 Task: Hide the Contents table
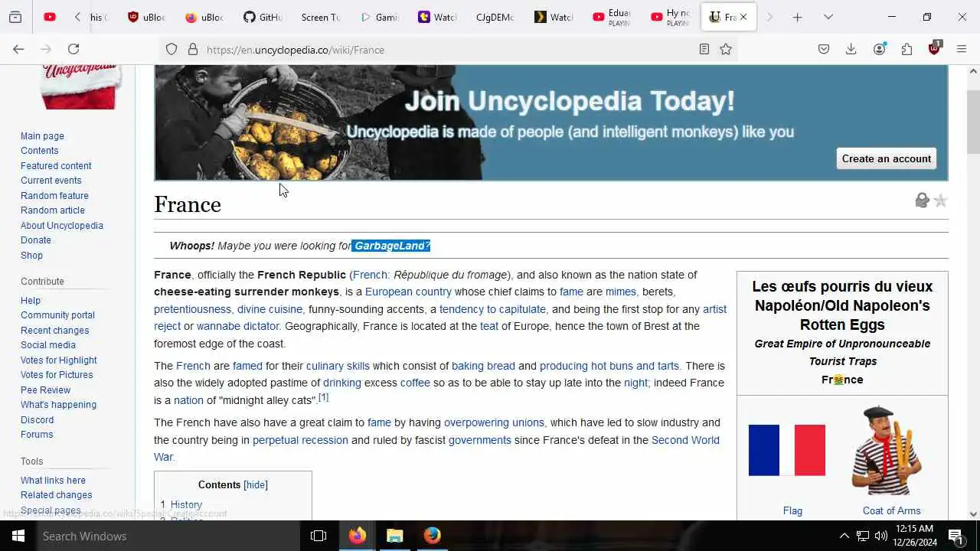(x=256, y=485)
